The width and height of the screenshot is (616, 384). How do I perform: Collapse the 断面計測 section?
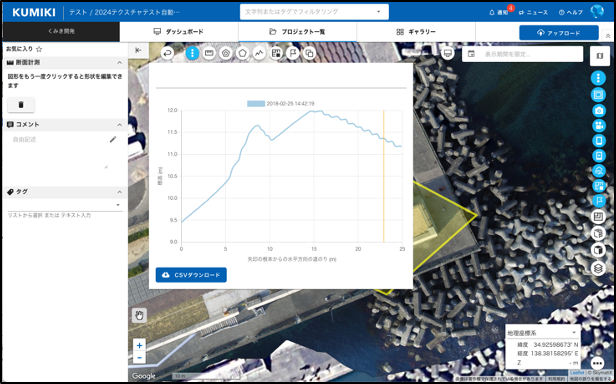click(119, 62)
